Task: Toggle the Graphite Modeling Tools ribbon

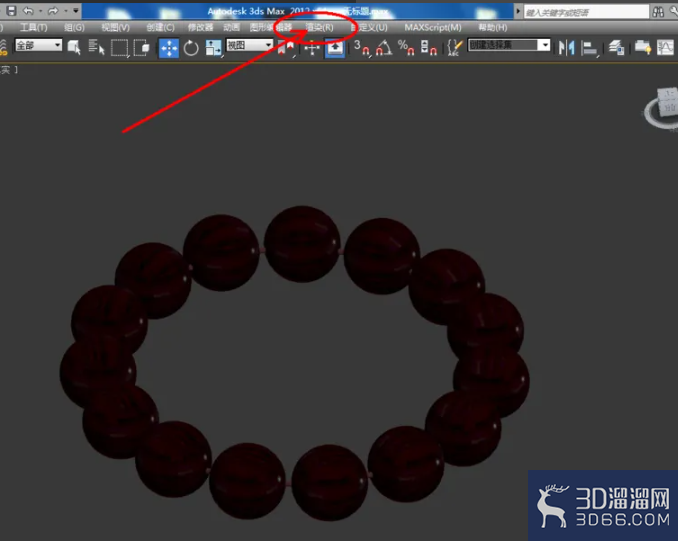Action: 643,48
